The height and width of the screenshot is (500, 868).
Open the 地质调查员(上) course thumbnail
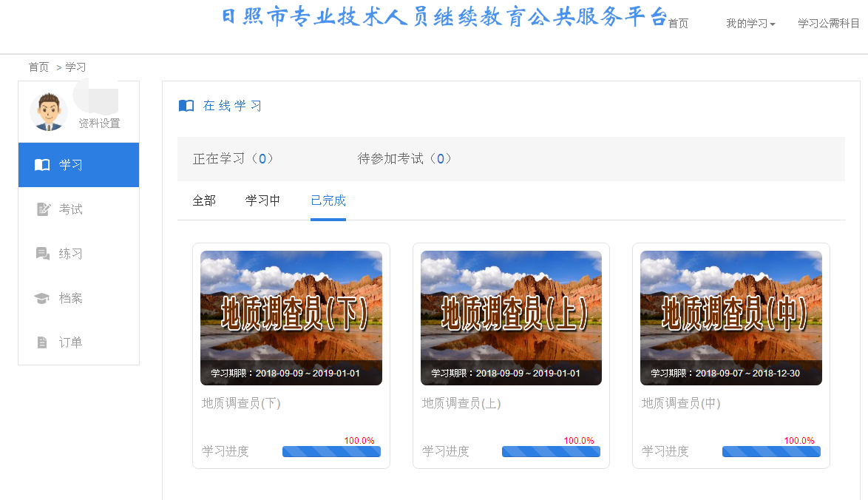511,317
